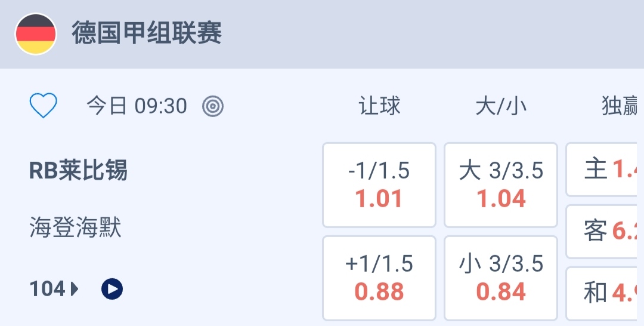The image size is (644, 326).
Task: Open 海登海默 team match details
Action: coord(76,228)
